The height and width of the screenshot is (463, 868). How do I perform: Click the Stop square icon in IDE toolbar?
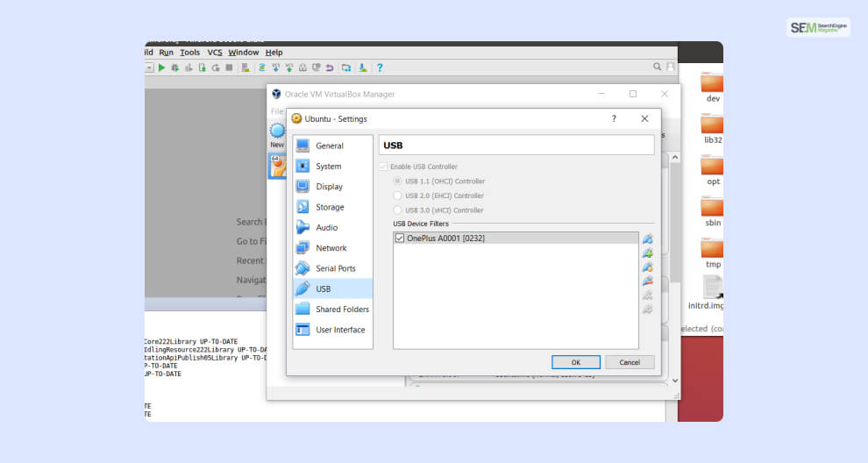pos(229,68)
